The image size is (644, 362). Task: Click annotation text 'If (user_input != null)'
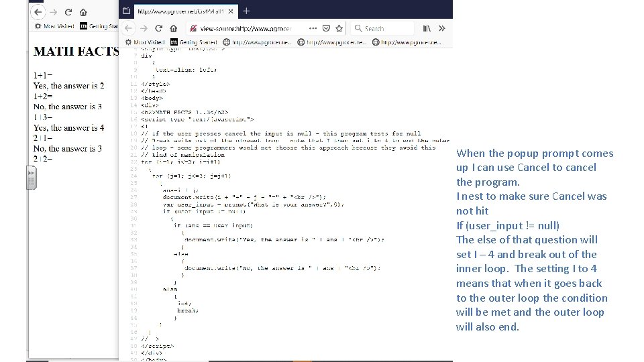pos(508,226)
